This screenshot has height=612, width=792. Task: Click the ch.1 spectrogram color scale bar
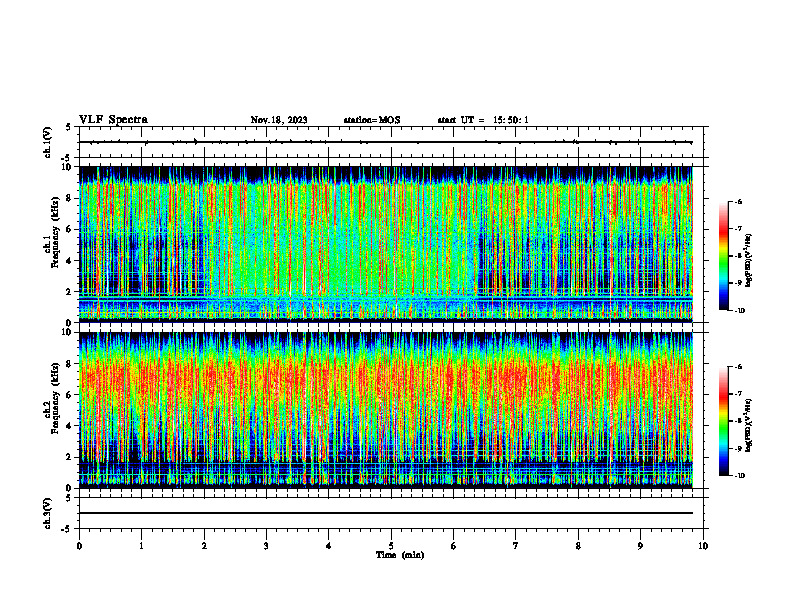click(x=723, y=256)
